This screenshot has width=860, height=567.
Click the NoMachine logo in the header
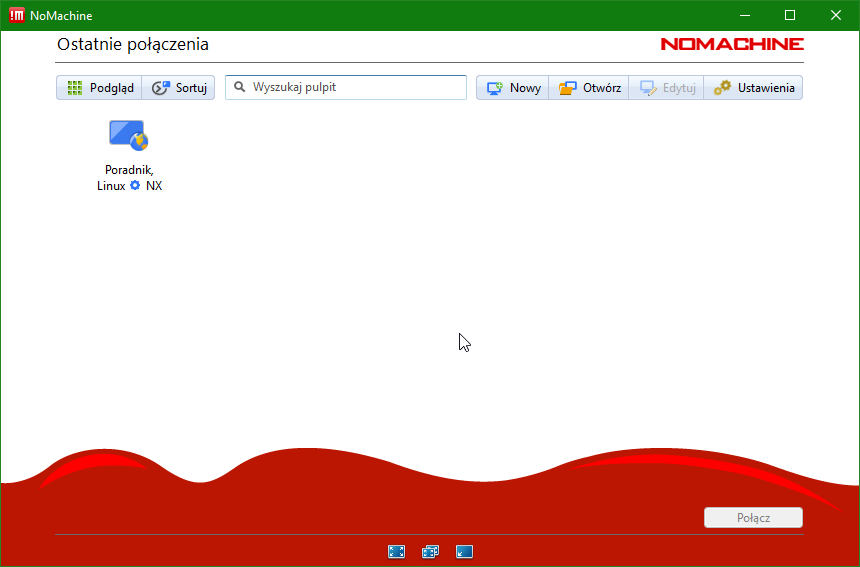click(x=731, y=44)
